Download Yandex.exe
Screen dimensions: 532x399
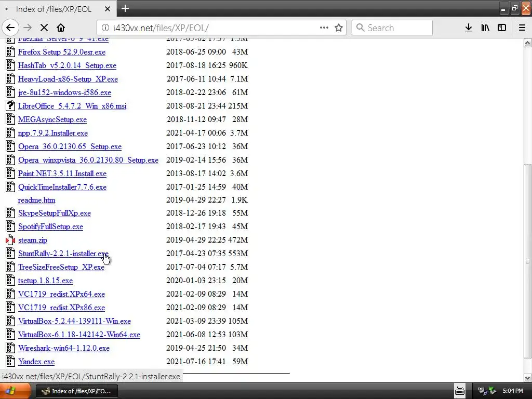pos(36,362)
